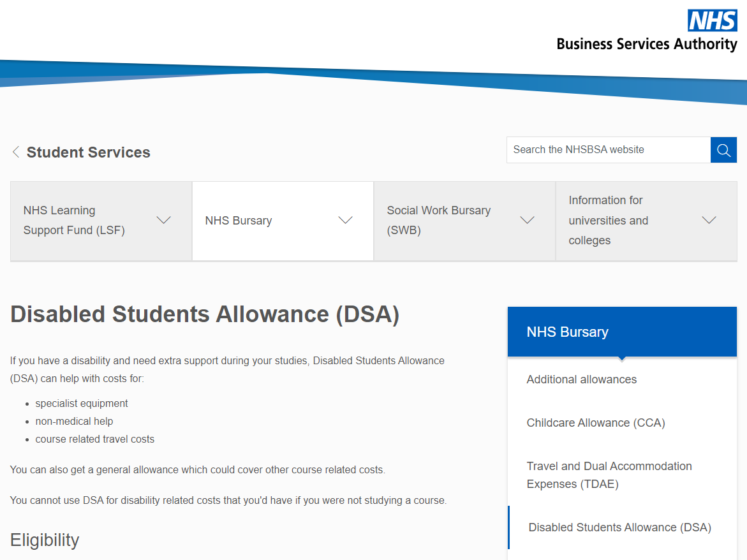Viewport: 747px width, 560px height.
Task: Select the NHS Bursary tab
Action: (239, 220)
